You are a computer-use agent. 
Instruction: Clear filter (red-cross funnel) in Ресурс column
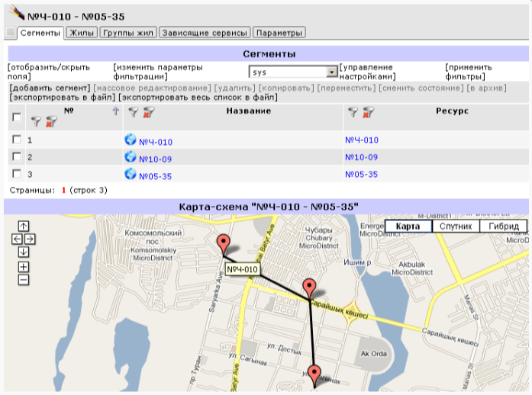click(368, 112)
